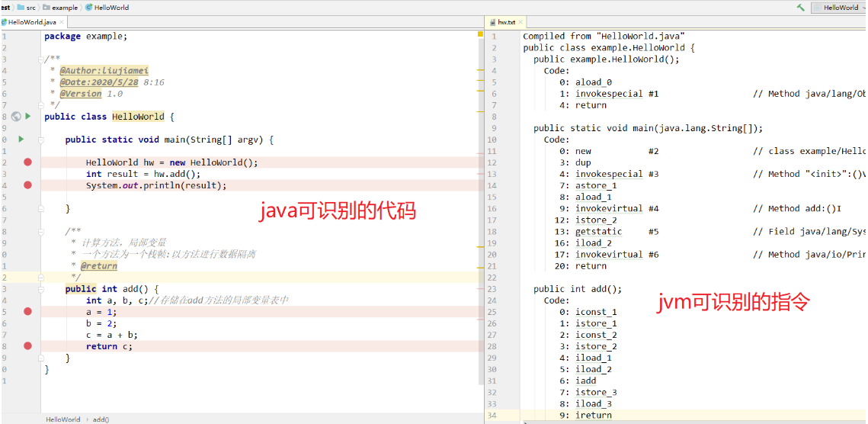Click the 'c = a + b;' line

pyautogui.click(x=112, y=335)
